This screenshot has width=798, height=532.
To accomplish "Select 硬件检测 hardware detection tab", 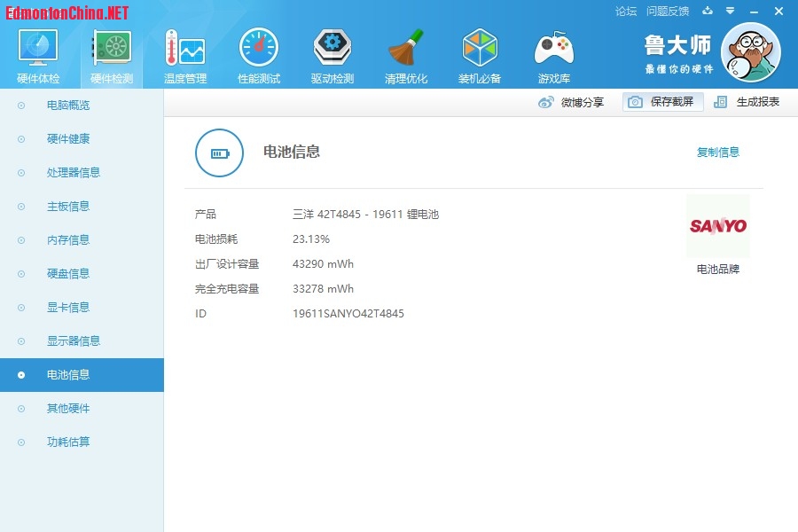I will point(112,56).
